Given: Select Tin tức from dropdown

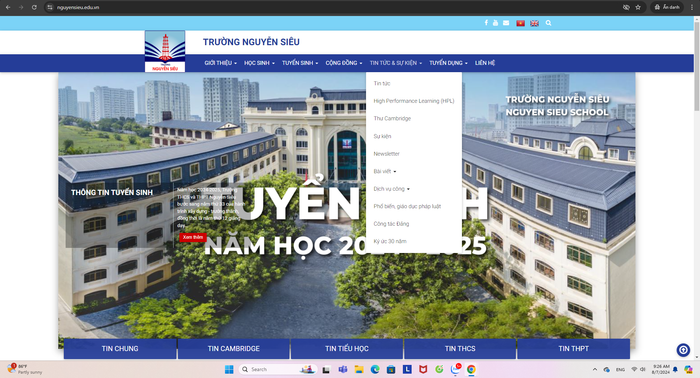Looking at the screenshot, I should tap(382, 83).
